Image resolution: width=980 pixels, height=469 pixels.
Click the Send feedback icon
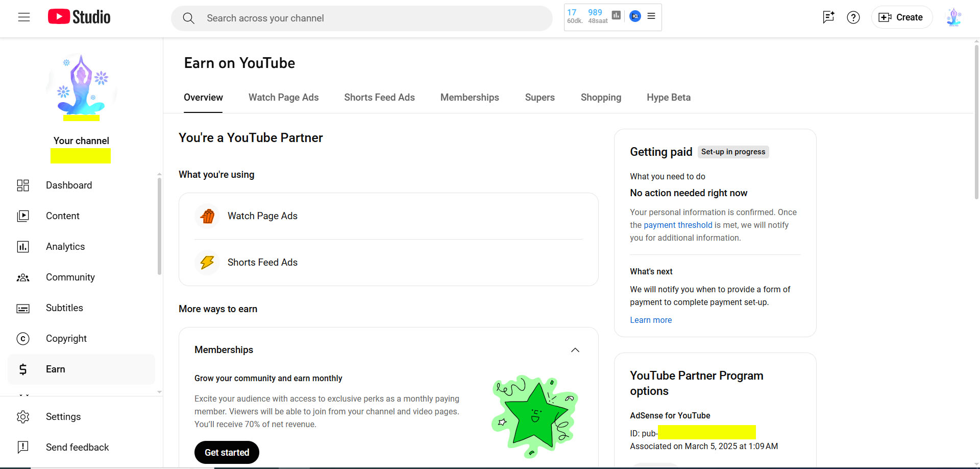[x=23, y=448]
